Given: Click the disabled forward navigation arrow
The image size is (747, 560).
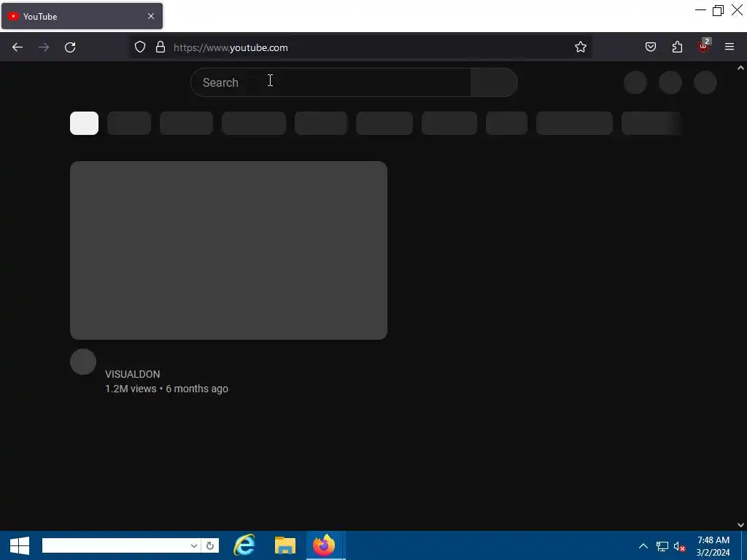Looking at the screenshot, I should click(44, 47).
